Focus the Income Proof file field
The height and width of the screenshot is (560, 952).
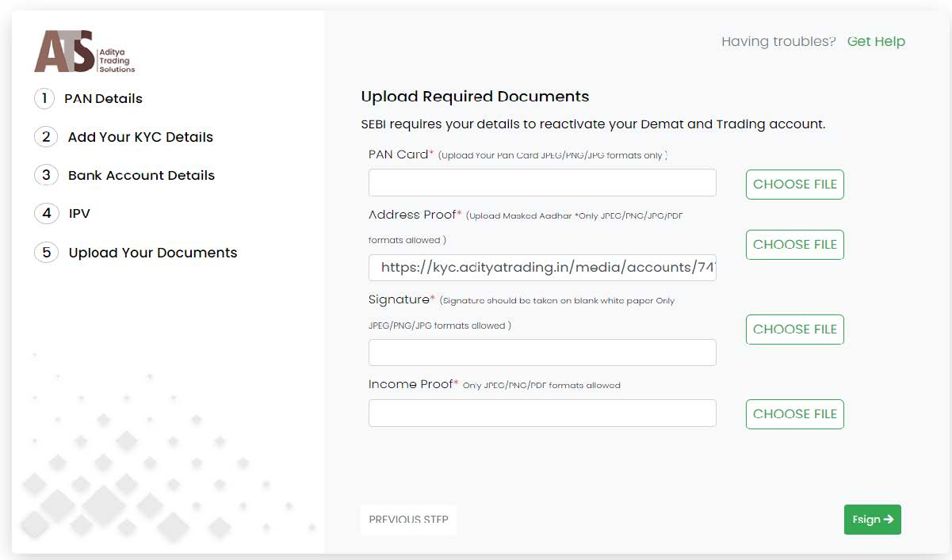pyautogui.click(x=542, y=413)
